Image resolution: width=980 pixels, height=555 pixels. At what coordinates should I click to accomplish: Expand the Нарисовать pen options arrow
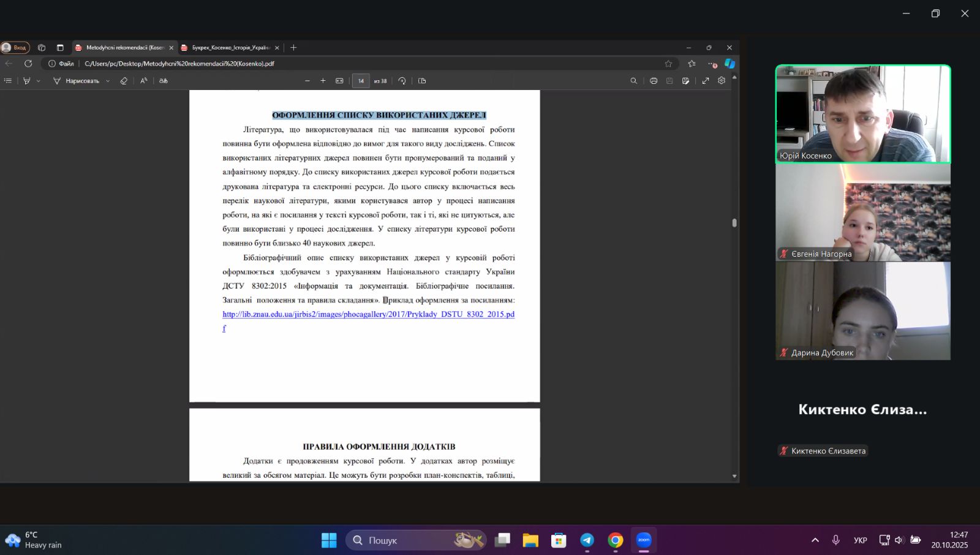pyautogui.click(x=108, y=81)
